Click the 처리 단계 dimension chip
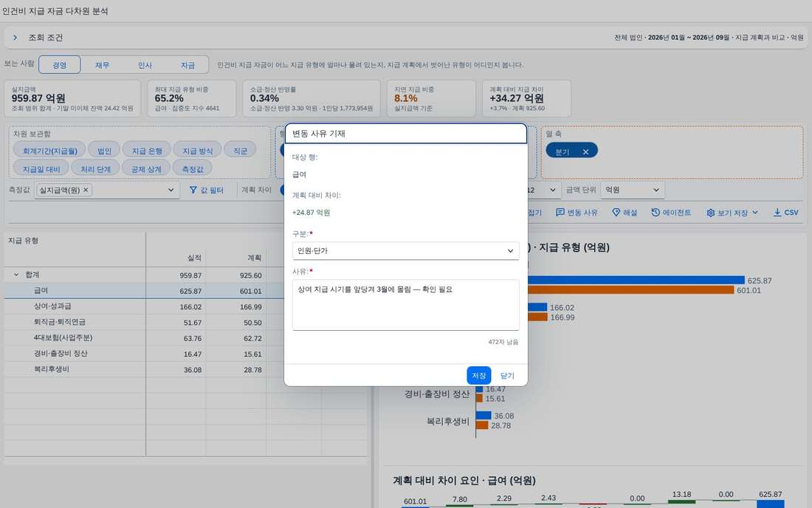 coord(96,169)
